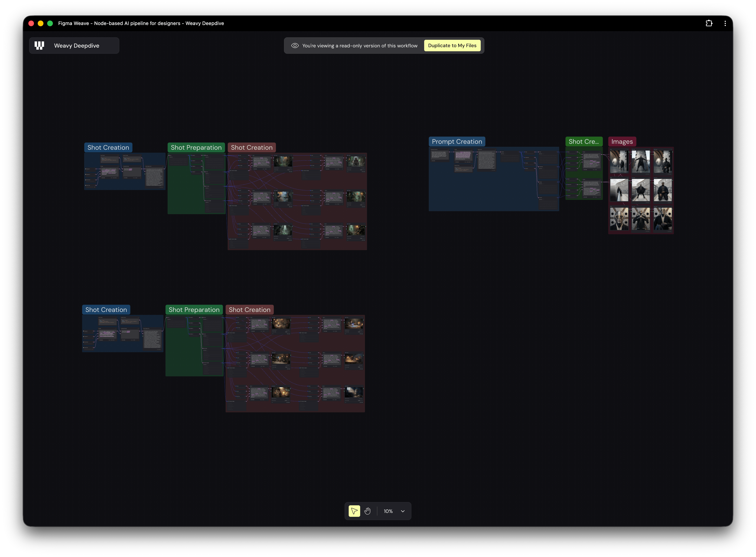Select the Prompt Creation group label
756x557 pixels.
tap(457, 142)
